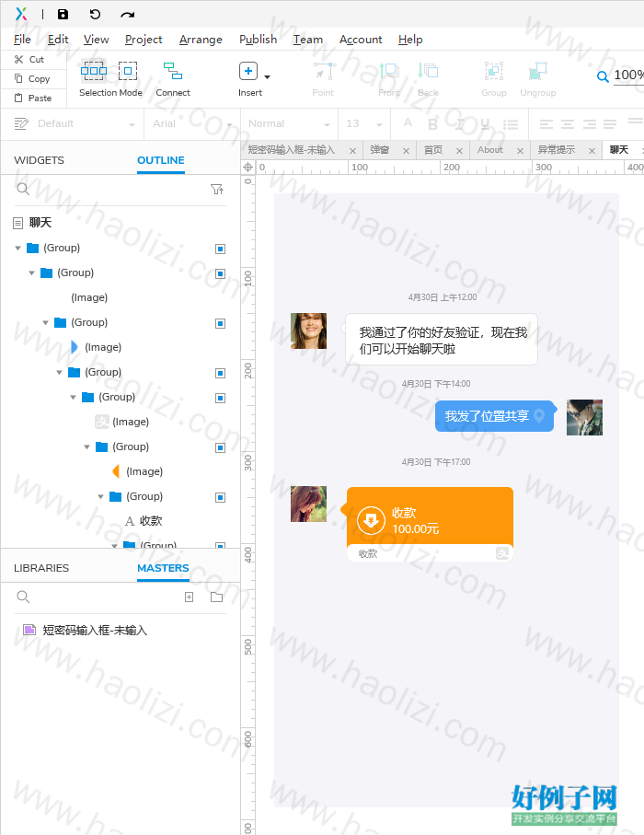
Task: Click the bullet list icon
Action: 511,124
